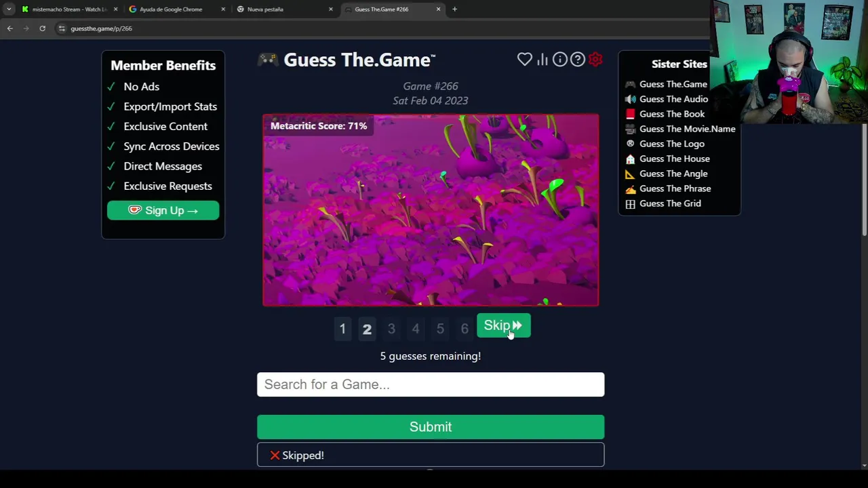
Task: Close the Guess The.Game #266 tab
Action: point(438,9)
